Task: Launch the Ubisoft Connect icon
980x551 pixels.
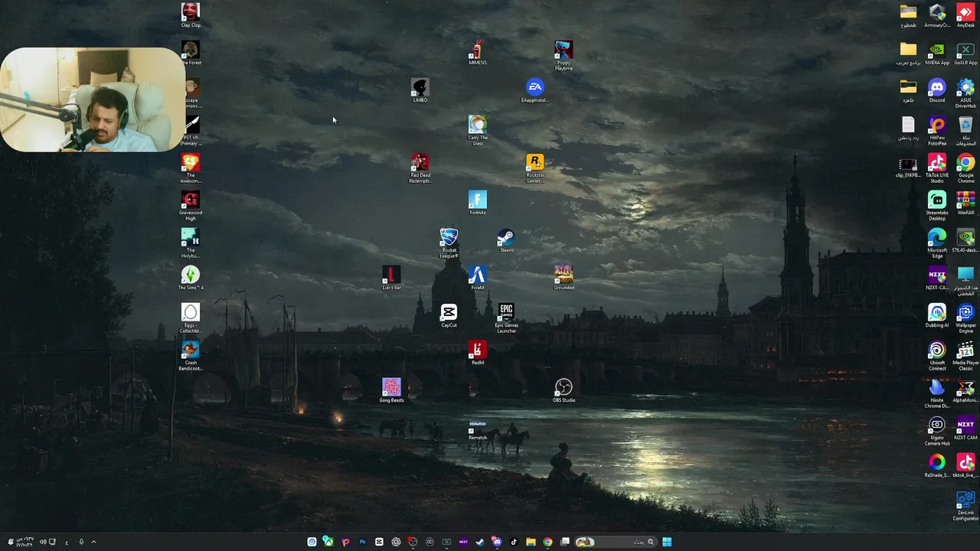Action: [937, 355]
